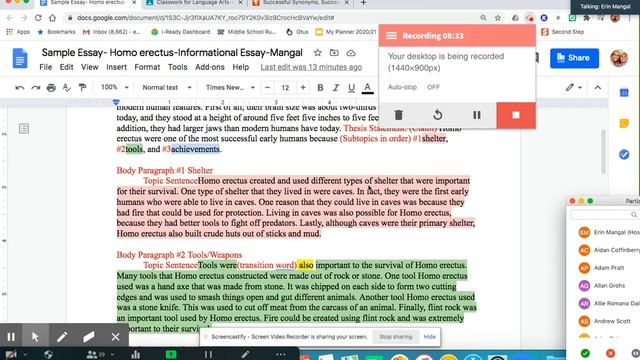Click the 'Last edit was 13 minutes ago' link
Screen dimensions: 640x360
(311, 67)
